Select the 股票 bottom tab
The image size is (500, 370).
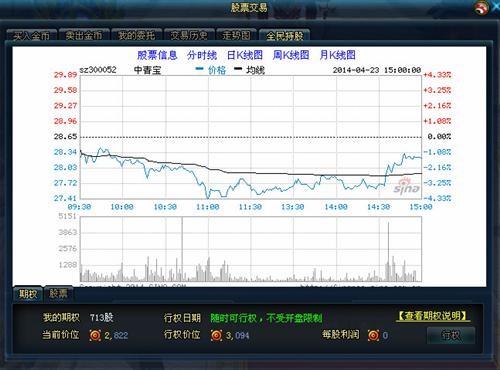coord(58,293)
